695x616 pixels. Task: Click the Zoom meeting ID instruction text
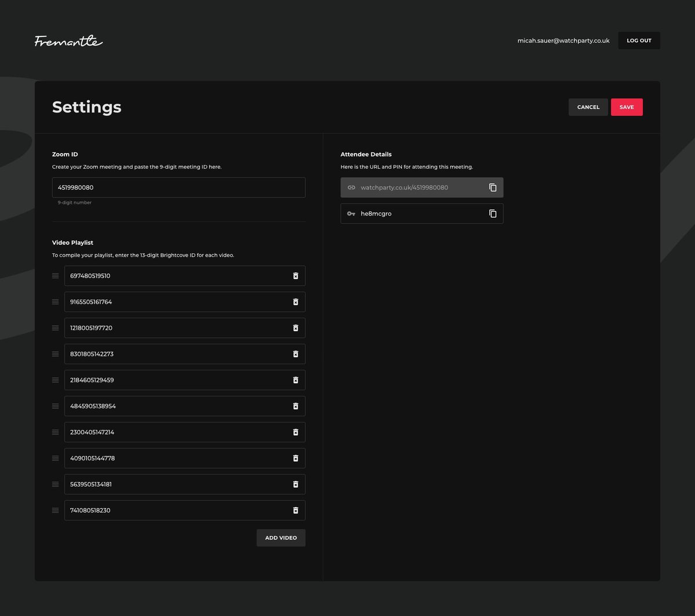(137, 167)
